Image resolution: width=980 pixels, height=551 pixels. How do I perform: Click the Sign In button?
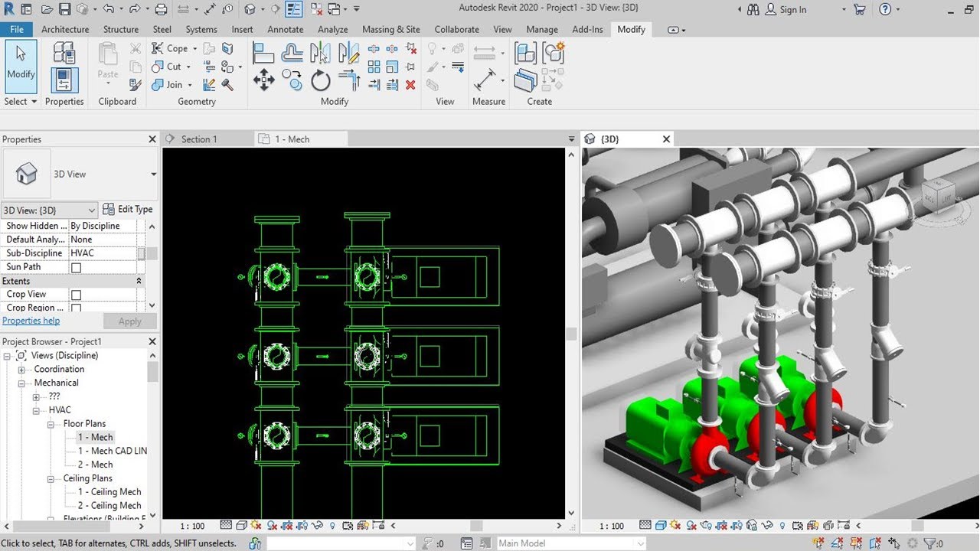coord(786,10)
